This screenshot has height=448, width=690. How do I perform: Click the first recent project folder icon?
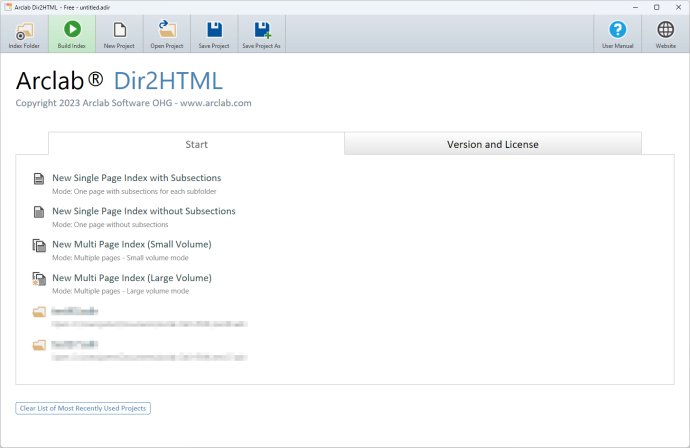tap(39, 312)
